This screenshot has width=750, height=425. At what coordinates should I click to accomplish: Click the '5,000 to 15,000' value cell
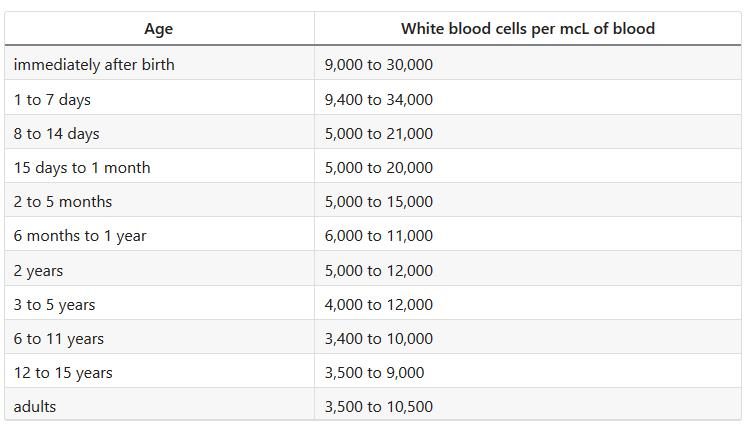(528, 200)
